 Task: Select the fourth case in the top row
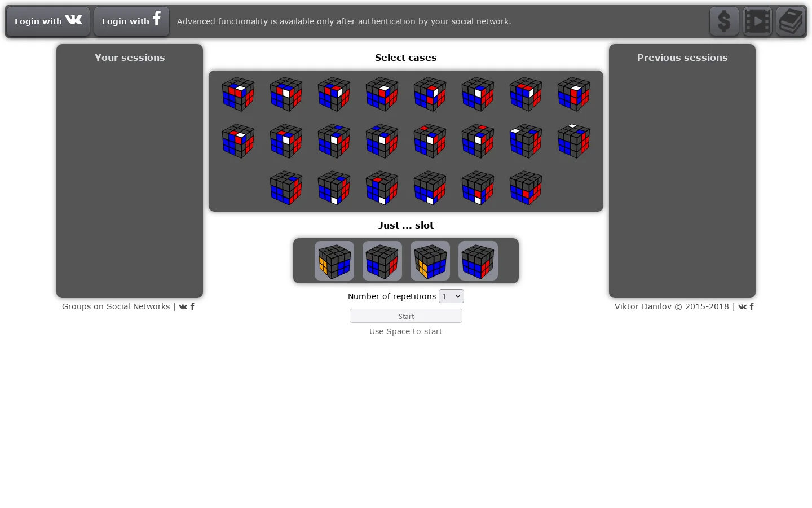click(x=382, y=94)
